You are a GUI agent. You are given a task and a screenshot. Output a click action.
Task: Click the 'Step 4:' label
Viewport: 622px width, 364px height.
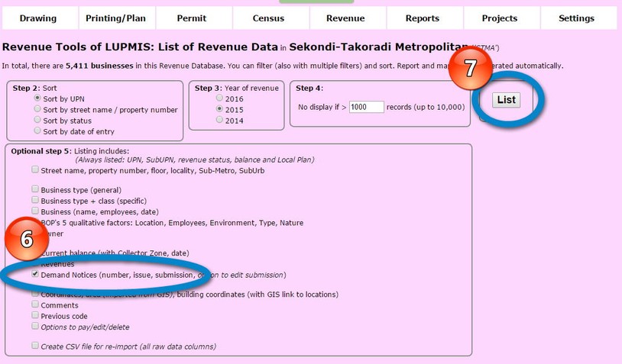point(309,88)
